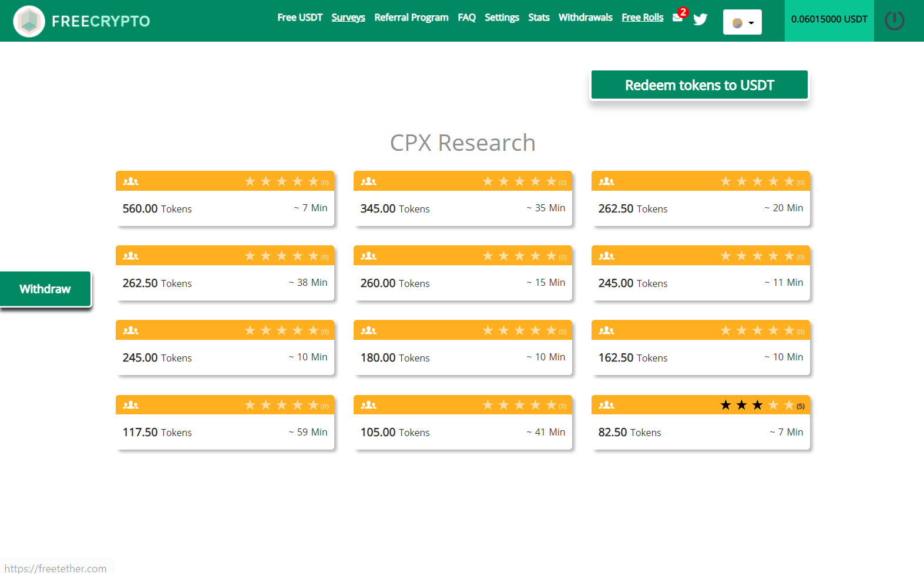View the Stats page
This screenshot has height=574, width=924.
tap(539, 18)
